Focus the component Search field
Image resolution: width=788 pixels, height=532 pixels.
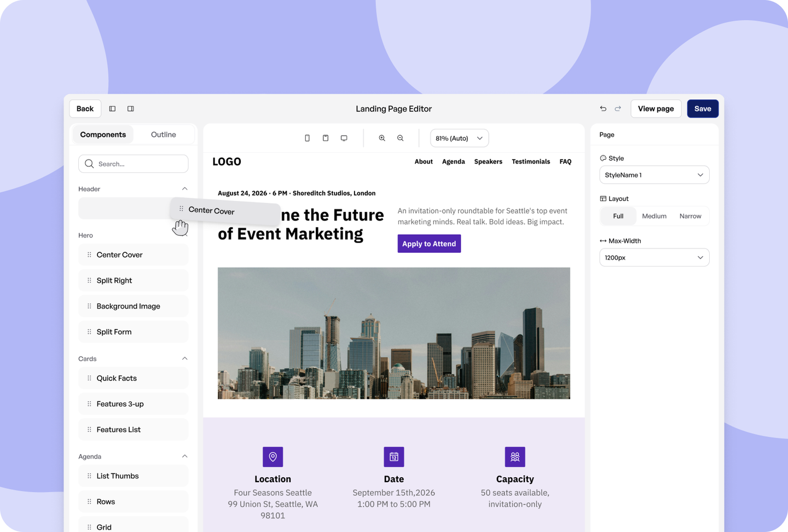pyautogui.click(x=134, y=164)
